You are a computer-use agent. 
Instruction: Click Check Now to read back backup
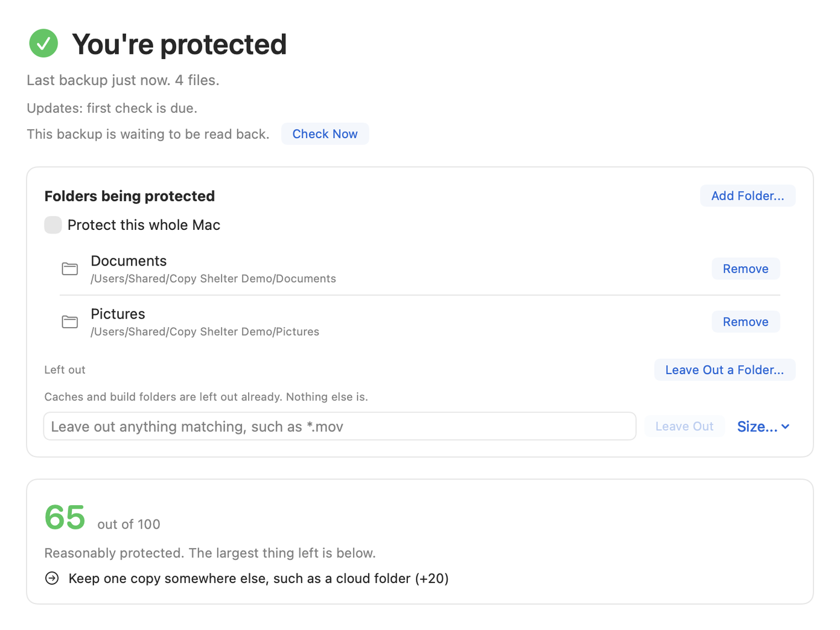click(x=325, y=134)
